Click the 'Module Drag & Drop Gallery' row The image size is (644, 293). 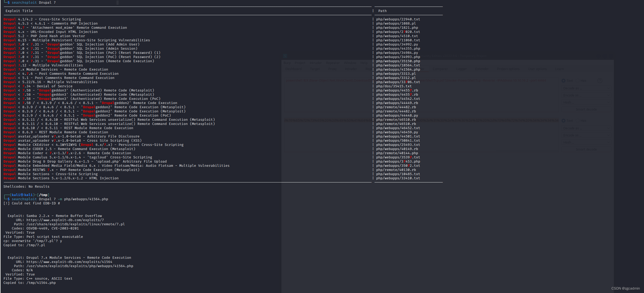(x=85, y=162)
